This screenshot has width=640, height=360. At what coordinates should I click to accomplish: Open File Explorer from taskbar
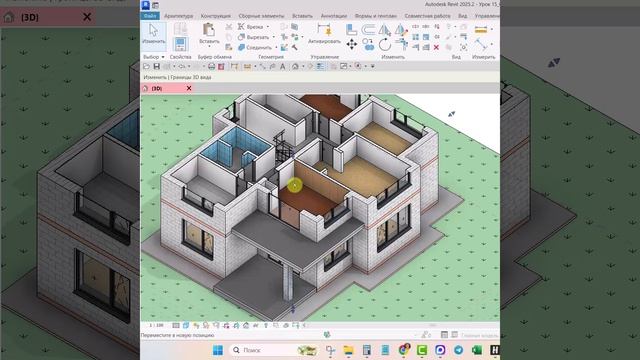[348, 350]
